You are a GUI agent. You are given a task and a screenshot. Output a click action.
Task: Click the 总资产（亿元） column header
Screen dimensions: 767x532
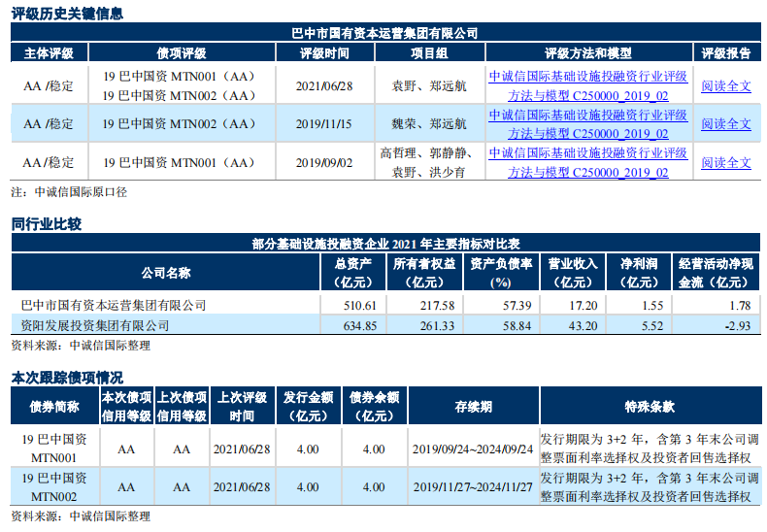352,273
